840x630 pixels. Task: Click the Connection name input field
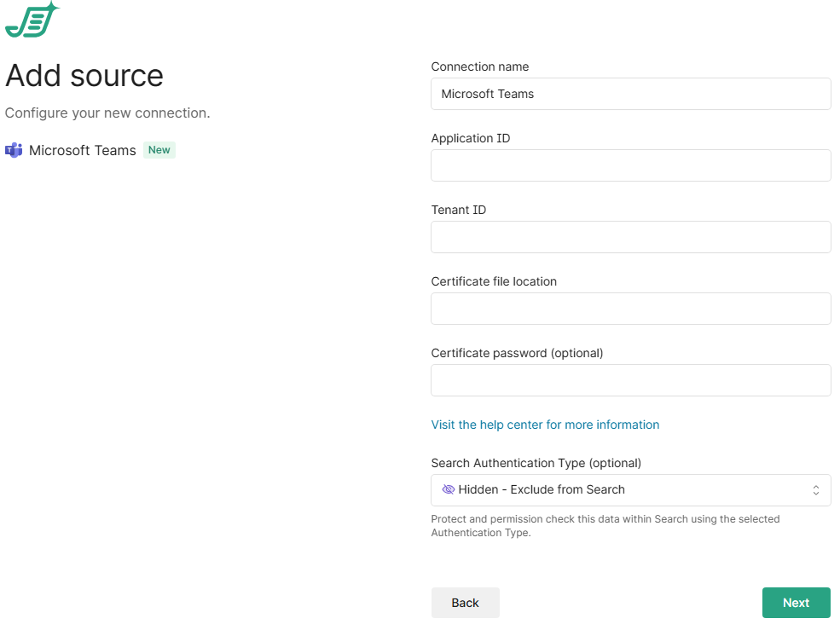point(630,94)
